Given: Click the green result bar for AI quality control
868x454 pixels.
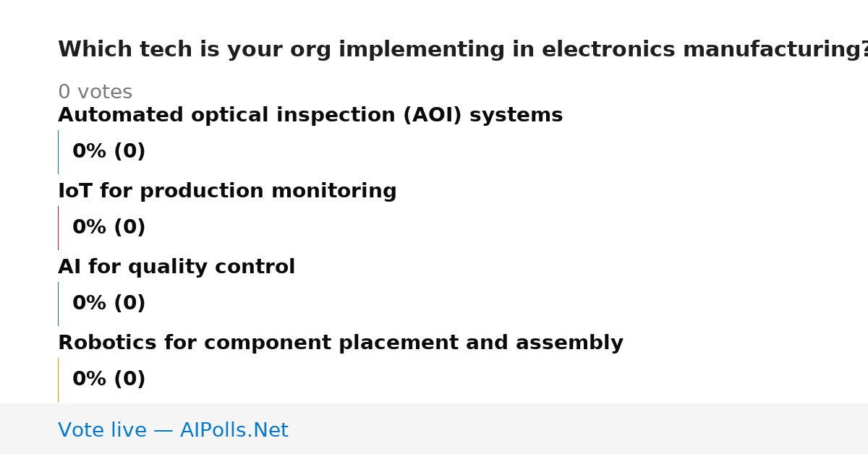Looking at the screenshot, I should (59, 304).
